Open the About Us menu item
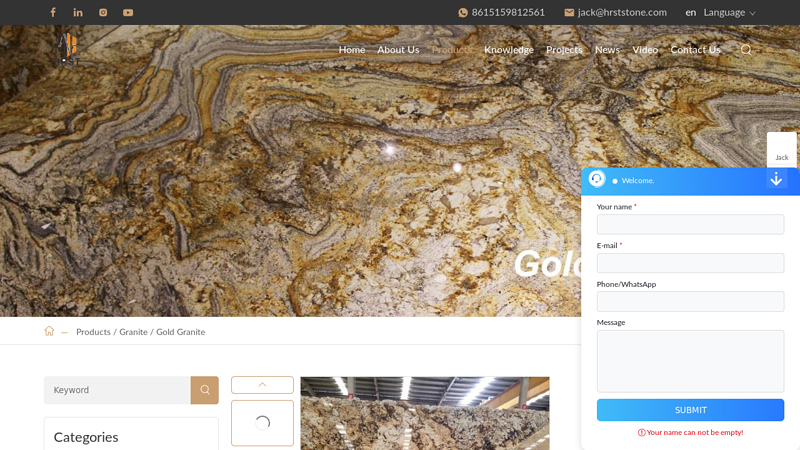 pos(398,49)
